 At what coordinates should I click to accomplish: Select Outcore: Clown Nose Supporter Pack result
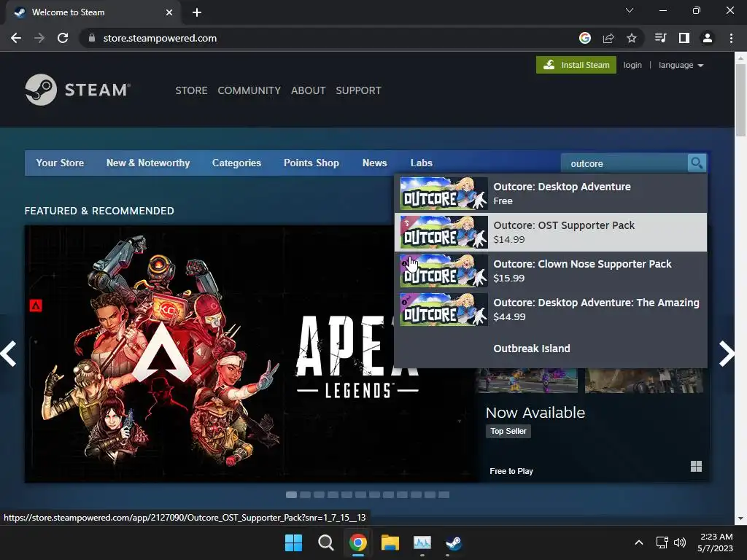pyautogui.click(x=551, y=271)
